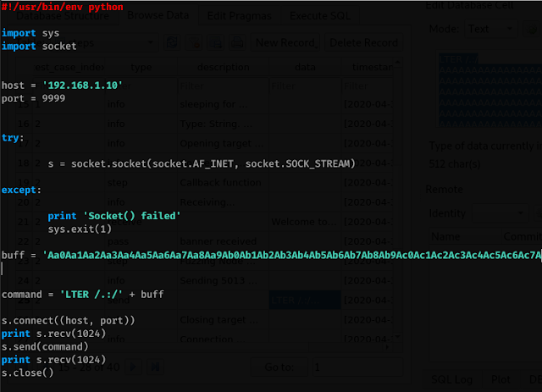
Task: Click the 'Socket() failed' string in code
Action: (132, 216)
